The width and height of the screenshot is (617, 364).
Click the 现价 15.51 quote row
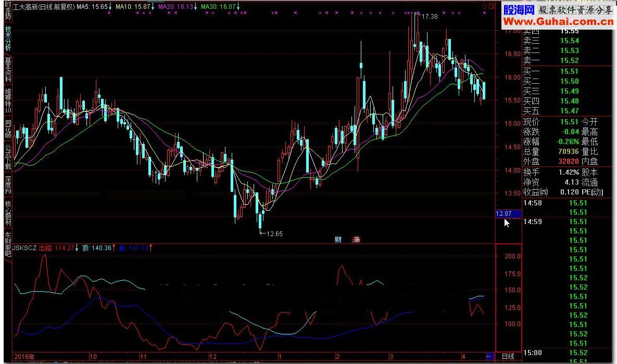tap(551, 122)
